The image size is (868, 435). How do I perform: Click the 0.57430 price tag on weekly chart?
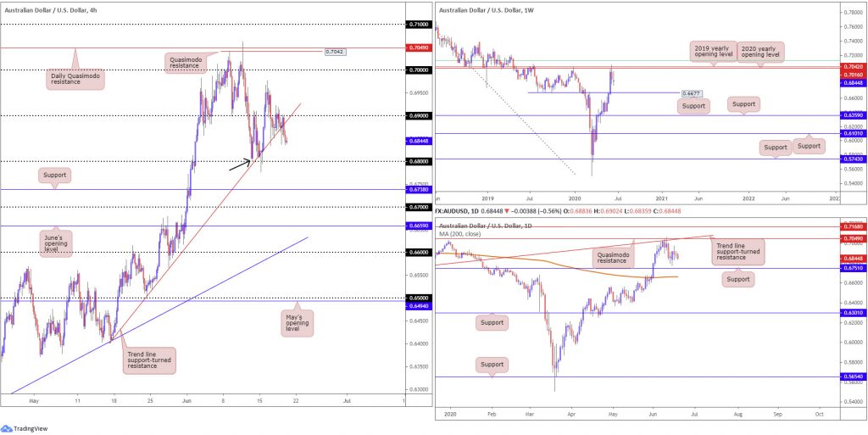pyautogui.click(x=851, y=159)
